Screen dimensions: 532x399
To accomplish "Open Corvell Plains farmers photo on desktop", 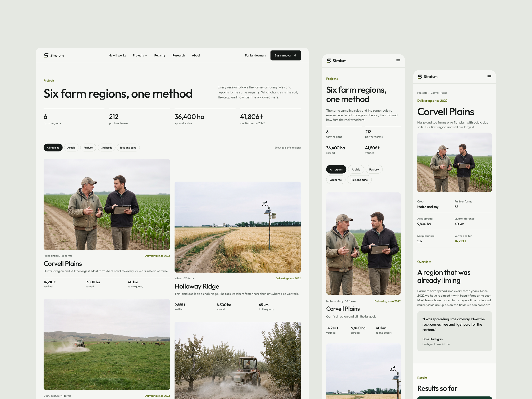I will 107,204.
